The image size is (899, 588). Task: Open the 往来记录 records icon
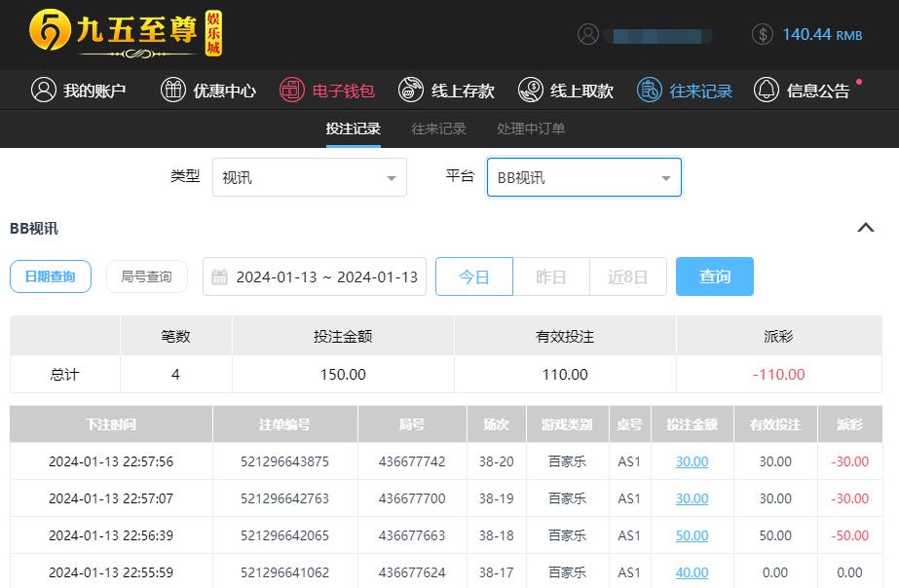point(649,91)
